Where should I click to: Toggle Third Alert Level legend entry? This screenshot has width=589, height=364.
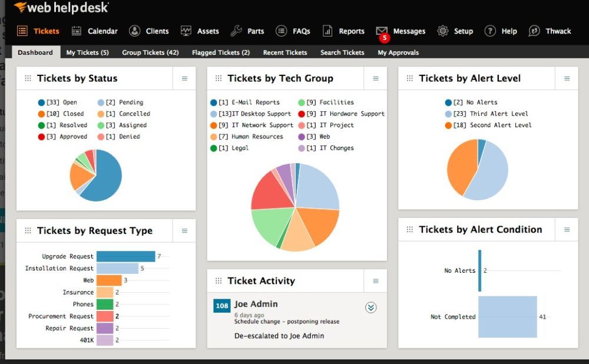point(449,114)
